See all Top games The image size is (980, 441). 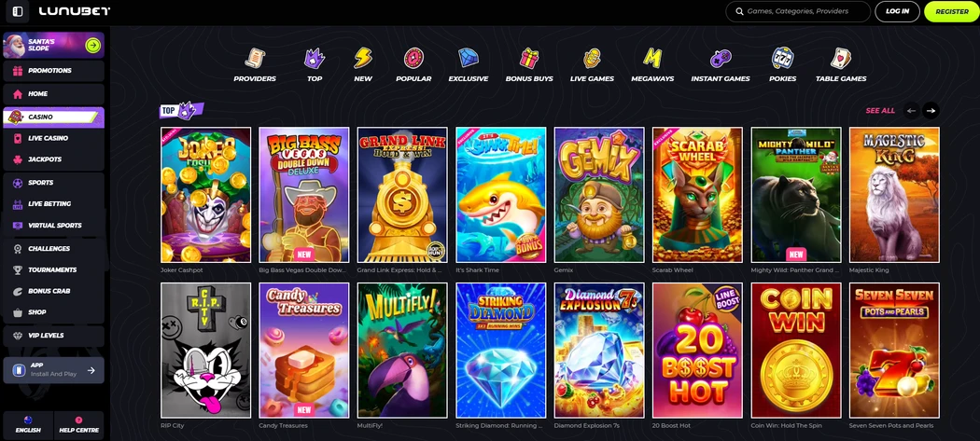(x=880, y=111)
